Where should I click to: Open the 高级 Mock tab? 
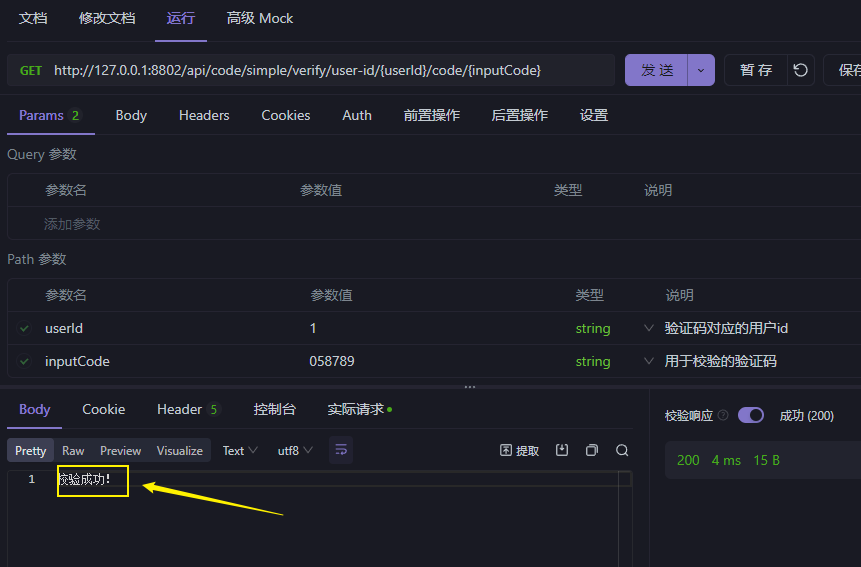pyautogui.click(x=260, y=18)
